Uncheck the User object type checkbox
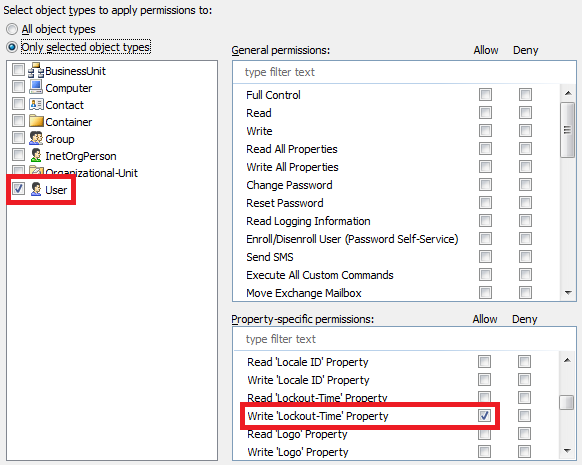Viewport: 582px width, 465px height. [x=18, y=189]
